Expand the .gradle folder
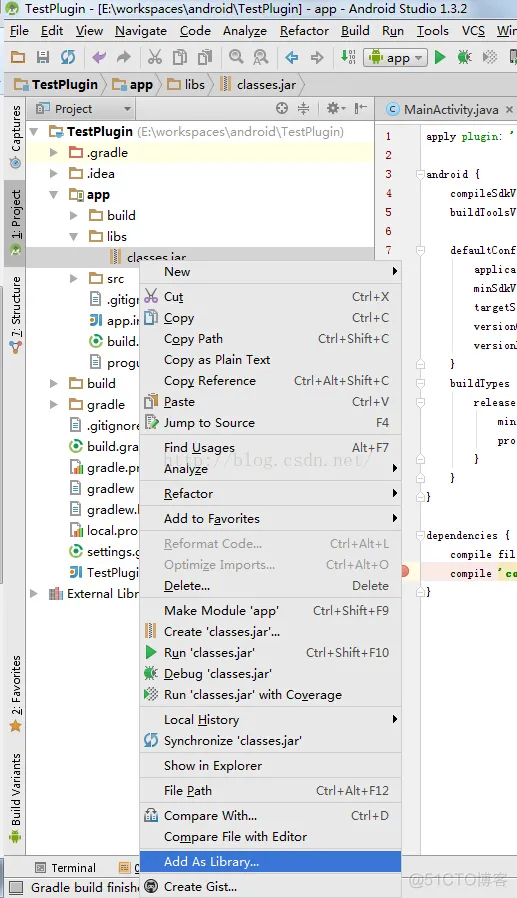 [54, 152]
